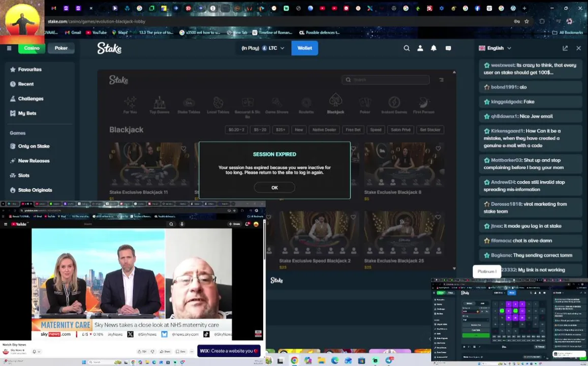Toggle the $5–20 stake filter chip
This screenshot has width=588, height=366.
(x=260, y=130)
